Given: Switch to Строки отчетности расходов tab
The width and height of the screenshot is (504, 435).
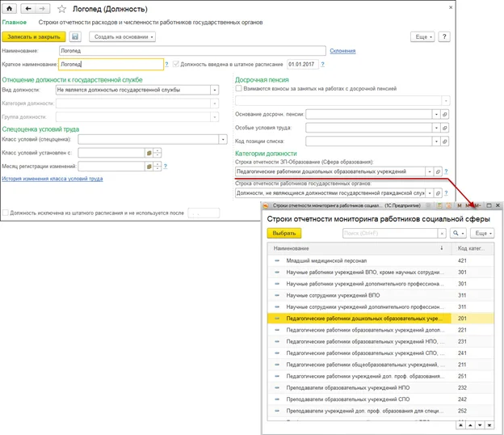Looking at the screenshot, I should coord(150,22).
